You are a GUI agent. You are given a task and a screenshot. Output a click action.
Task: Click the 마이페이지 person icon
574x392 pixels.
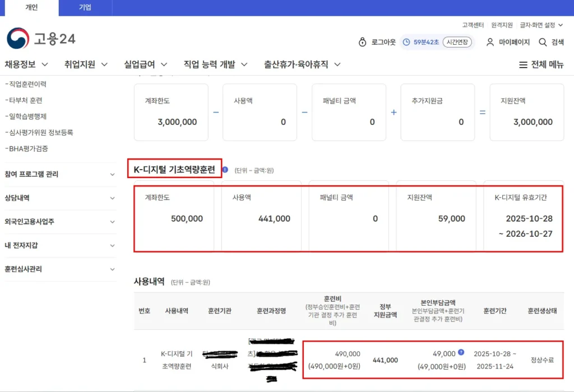pos(489,42)
